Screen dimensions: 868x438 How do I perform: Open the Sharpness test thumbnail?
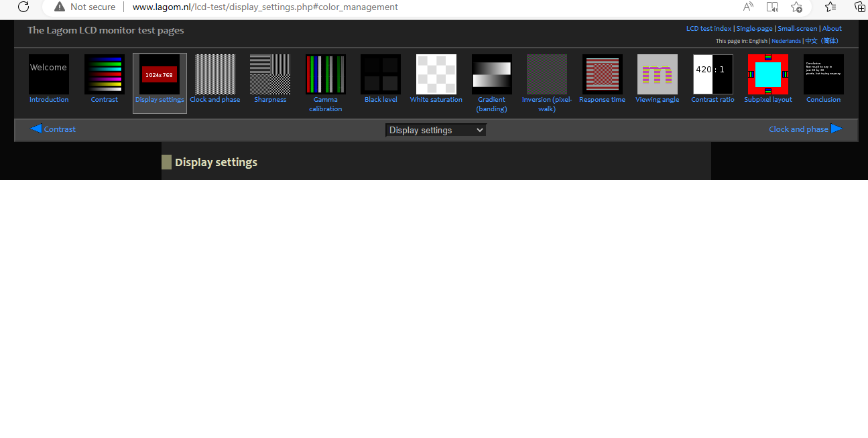tap(270, 74)
